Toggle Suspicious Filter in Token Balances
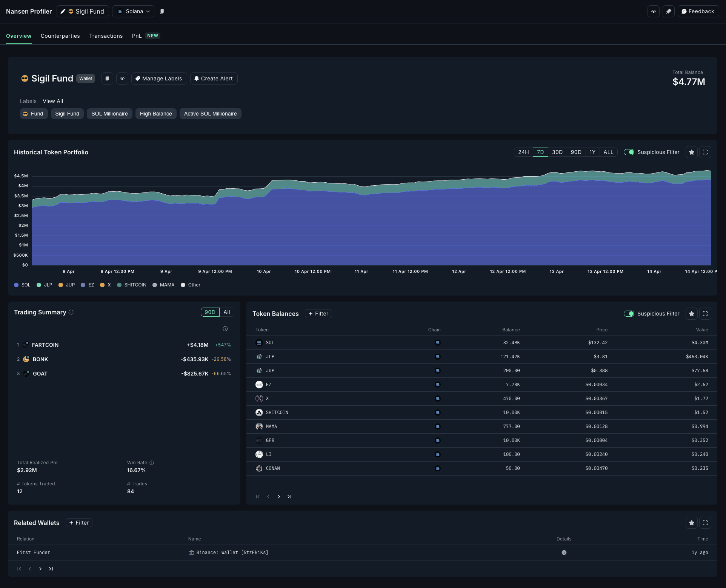Image resolution: width=726 pixels, height=588 pixels. coord(629,314)
